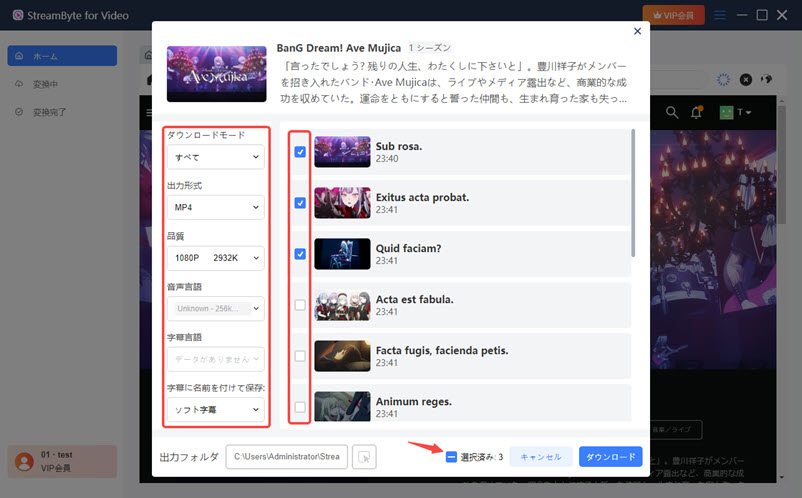Tick the Animum reges. episode checkbox

(x=300, y=408)
